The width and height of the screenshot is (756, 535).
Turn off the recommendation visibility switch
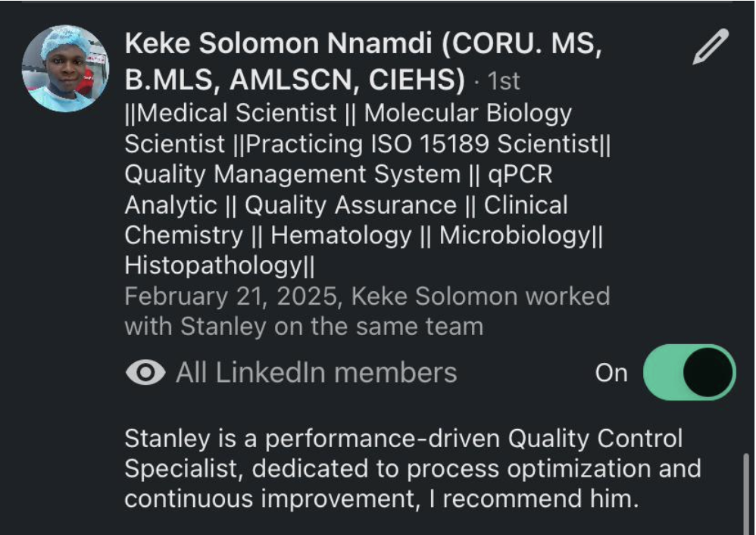(x=689, y=372)
